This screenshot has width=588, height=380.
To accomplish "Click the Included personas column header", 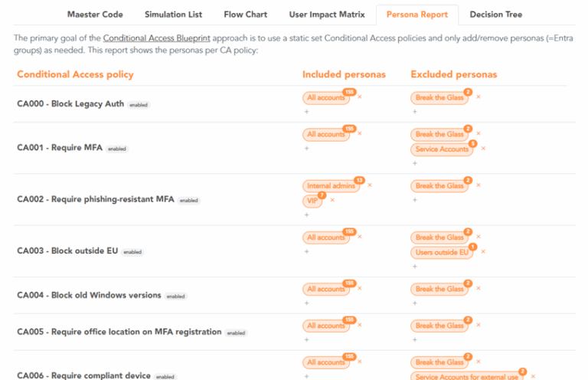I will [x=344, y=74].
